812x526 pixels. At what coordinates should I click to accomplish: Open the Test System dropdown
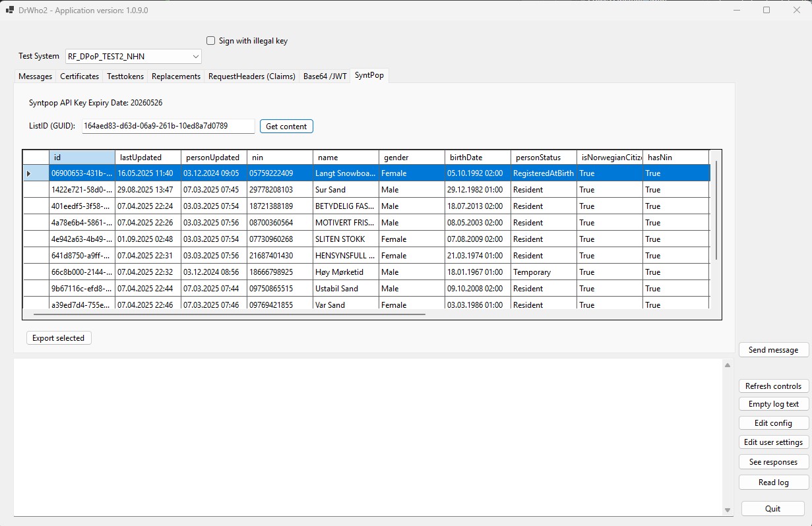point(195,57)
